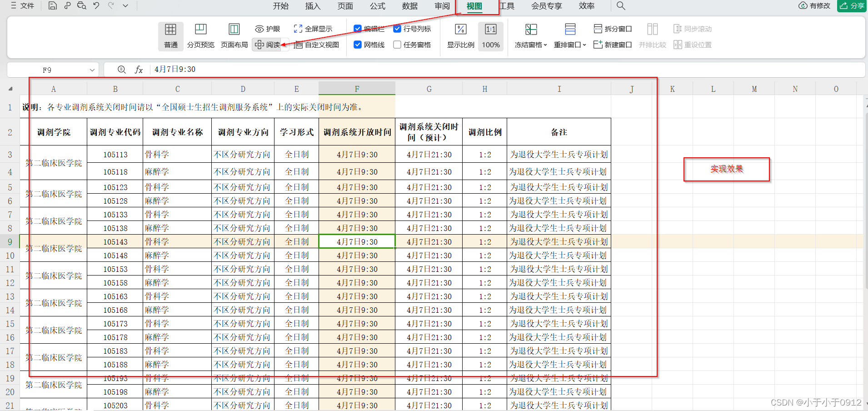Open Custom Views (自定义视图)

pyautogui.click(x=317, y=45)
